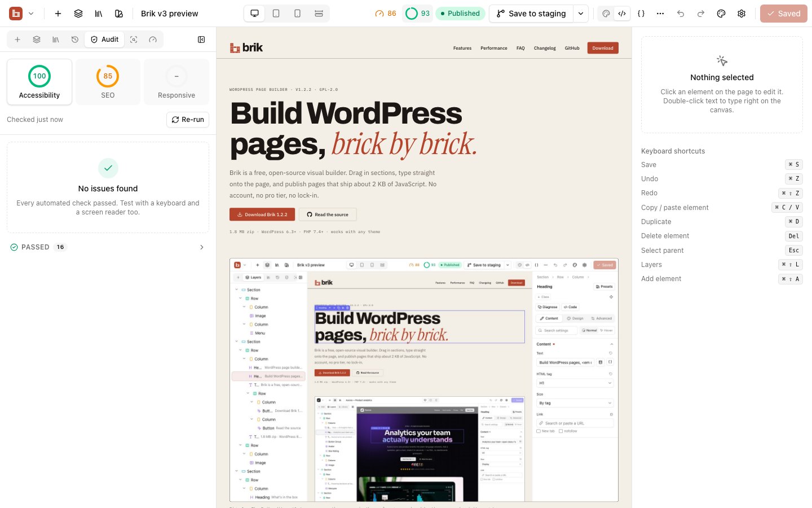
Task: Click the orange 86 performance score
Action: pos(386,14)
